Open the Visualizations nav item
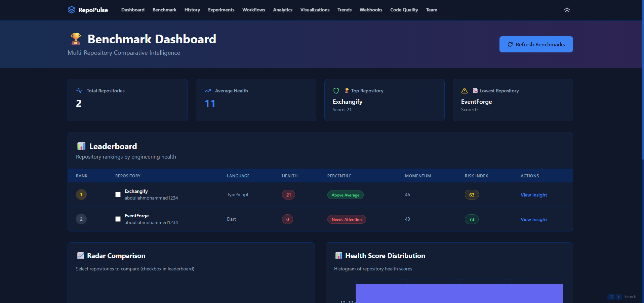 point(315,10)
